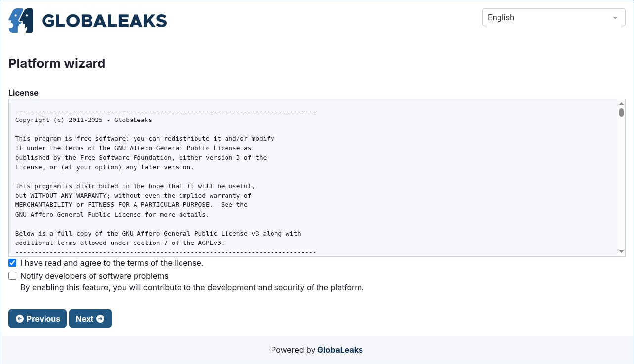Click the language selector caret arrow
634x364 pixels.
(615, 18)
